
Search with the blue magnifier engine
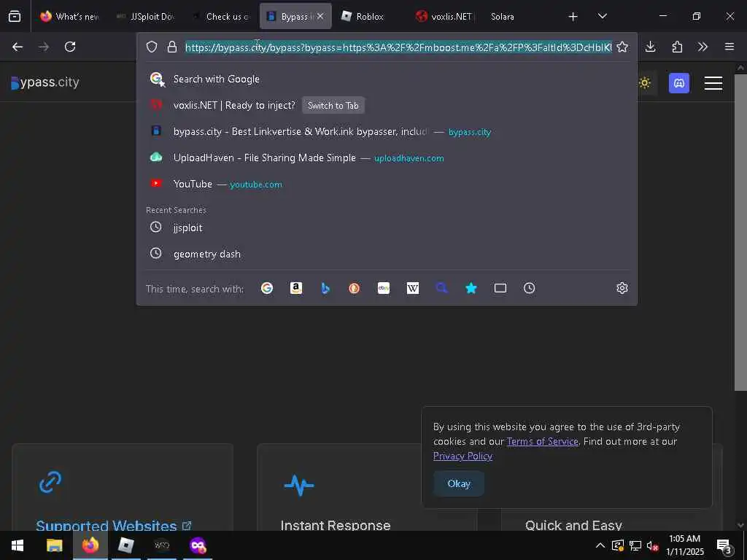441,288
